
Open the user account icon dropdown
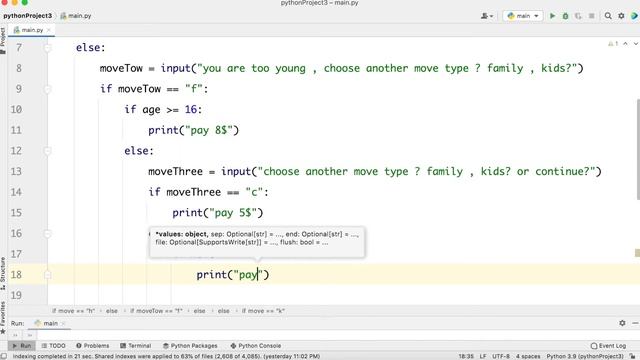[x=487, y=16]
